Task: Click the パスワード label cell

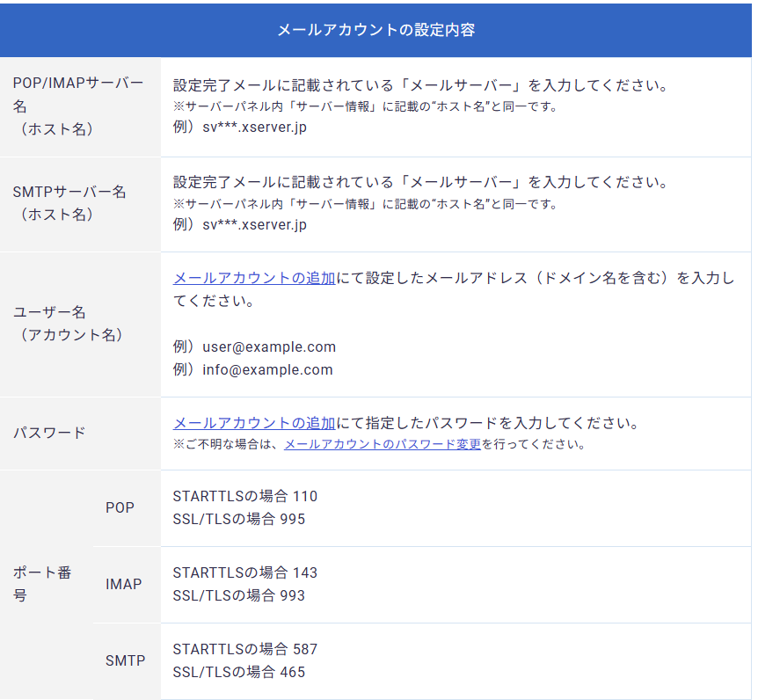Action: click(80, 434)
